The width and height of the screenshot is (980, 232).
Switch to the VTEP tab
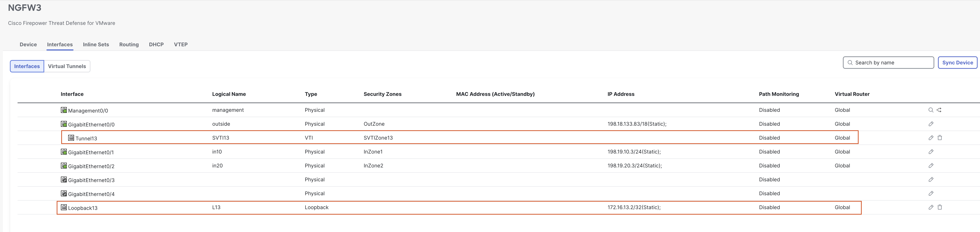point(181,45)
